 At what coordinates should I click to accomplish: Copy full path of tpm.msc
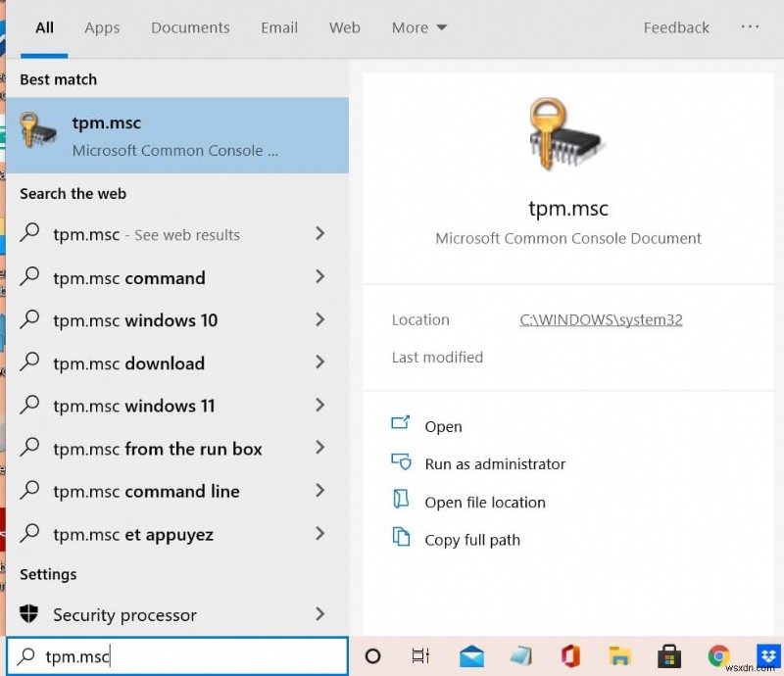coord(471,539)
